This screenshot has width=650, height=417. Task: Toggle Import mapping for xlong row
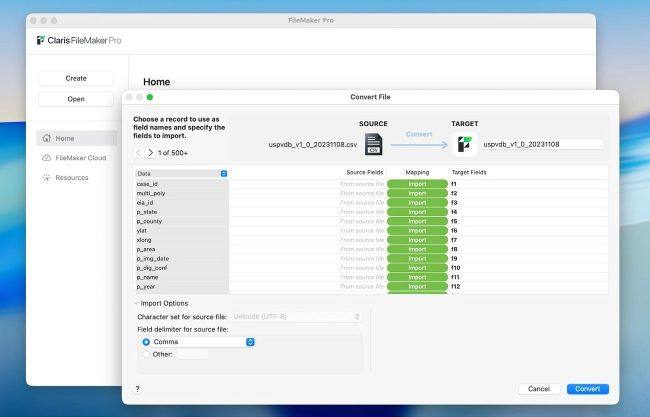417,240
